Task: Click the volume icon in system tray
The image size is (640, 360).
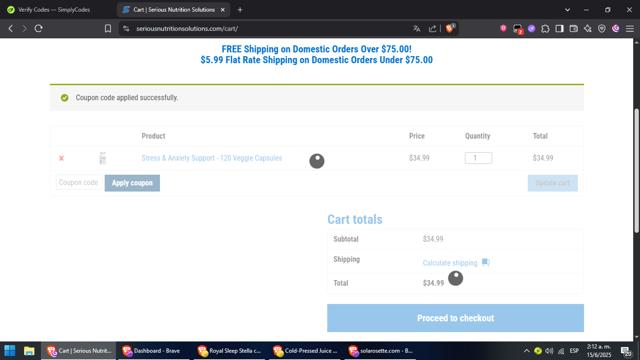Action: click(x=549, y=351)
